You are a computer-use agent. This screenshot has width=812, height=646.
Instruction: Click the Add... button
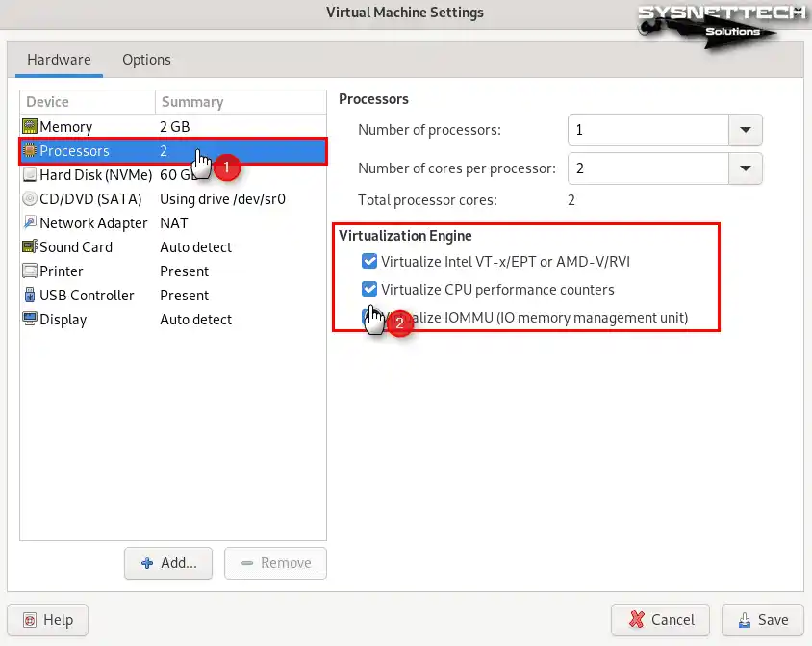[x=168, y=563]
